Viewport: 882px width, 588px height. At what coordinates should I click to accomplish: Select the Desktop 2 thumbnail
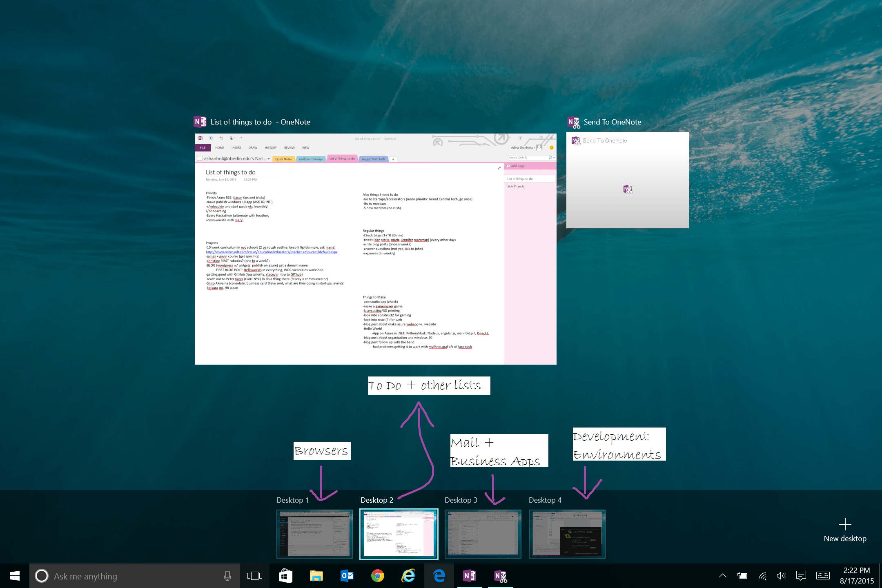[399, 534]
